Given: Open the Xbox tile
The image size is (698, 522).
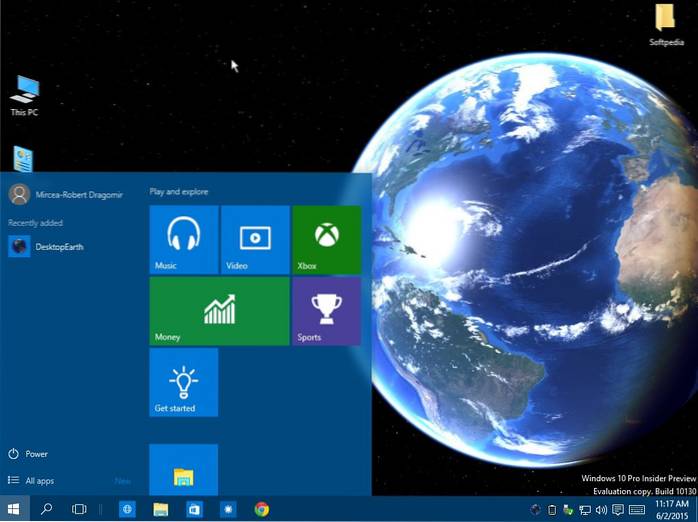Looking at the screenshot, I should pos(326,240).
